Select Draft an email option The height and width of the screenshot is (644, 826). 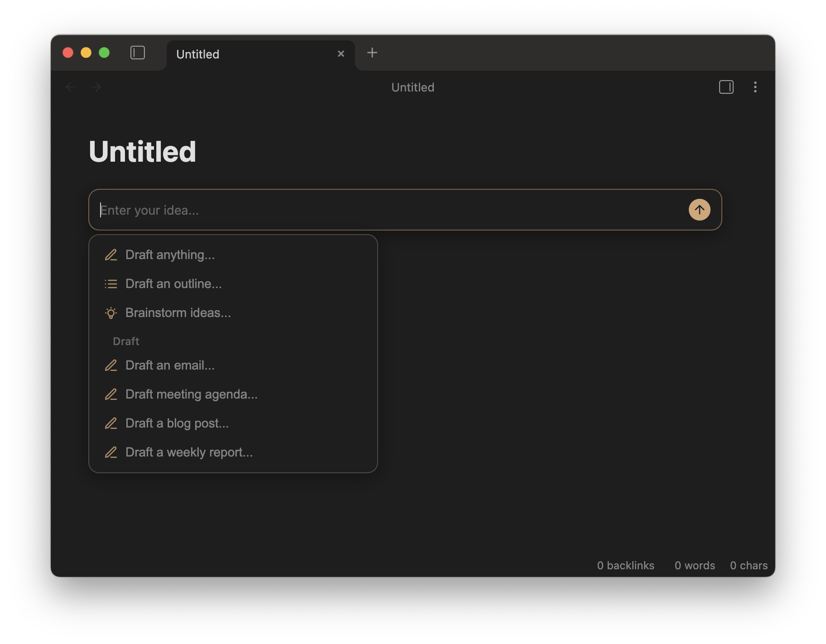coord(170,365)
